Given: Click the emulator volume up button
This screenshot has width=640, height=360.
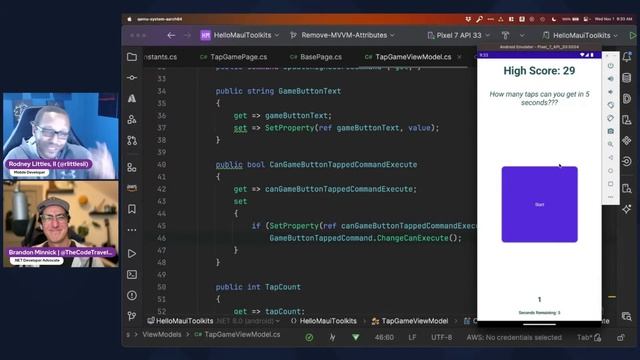Looking at the screenshot, I should (x=611, y=79).
